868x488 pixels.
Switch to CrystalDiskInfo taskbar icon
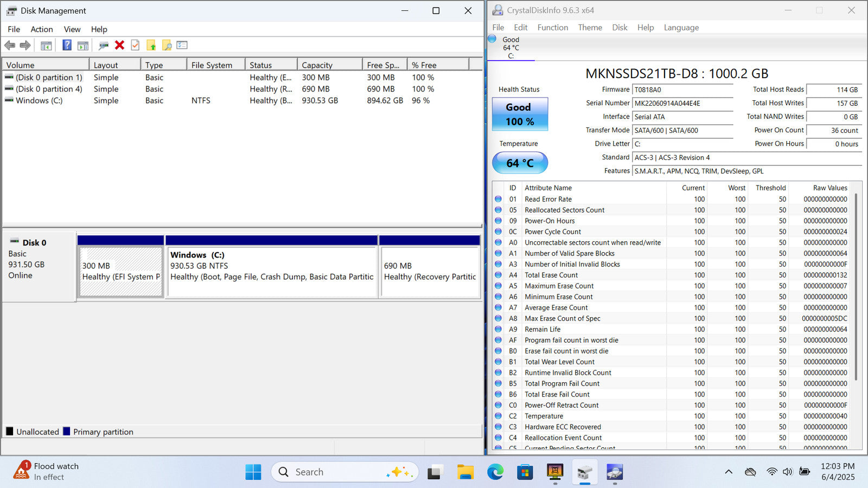tap(614, 472)
